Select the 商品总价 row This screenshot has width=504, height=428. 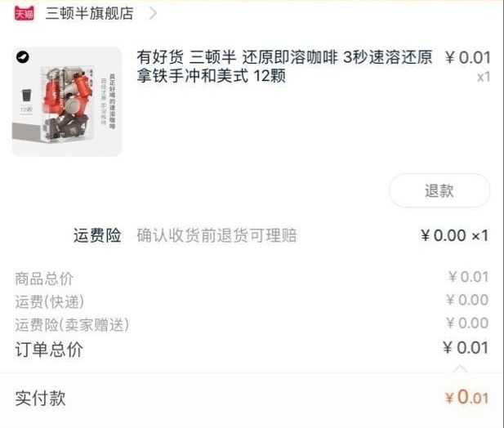[252, 278]
